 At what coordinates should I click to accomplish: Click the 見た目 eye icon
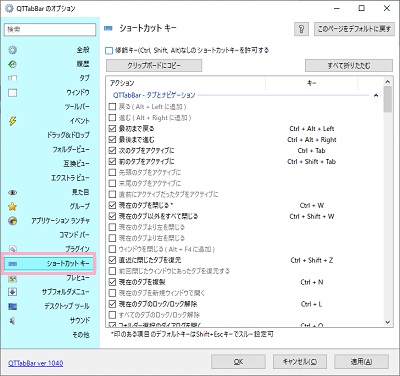[12, 192]
